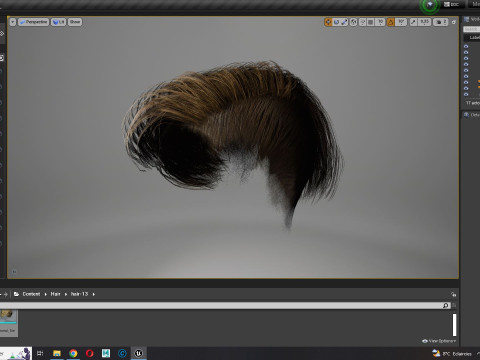Switch to the Details panel tab
This screenshot has width=480, height=360.
[x=472, y=115]
